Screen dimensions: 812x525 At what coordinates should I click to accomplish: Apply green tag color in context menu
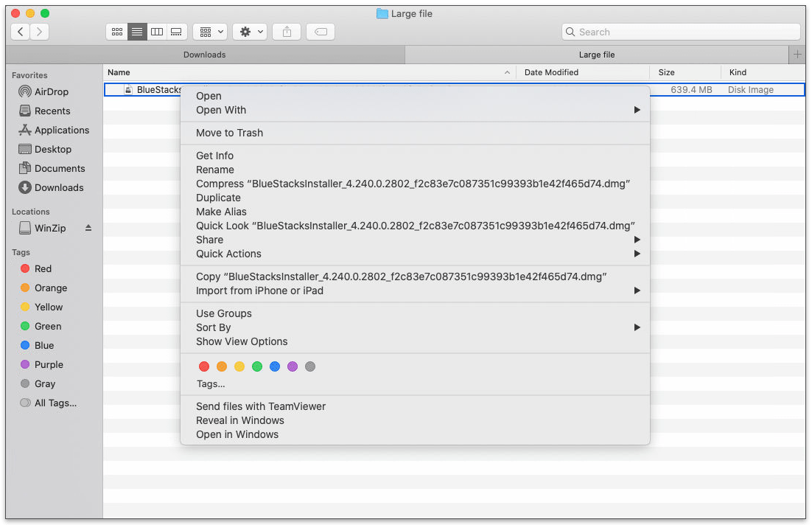[x=257, y=366]
